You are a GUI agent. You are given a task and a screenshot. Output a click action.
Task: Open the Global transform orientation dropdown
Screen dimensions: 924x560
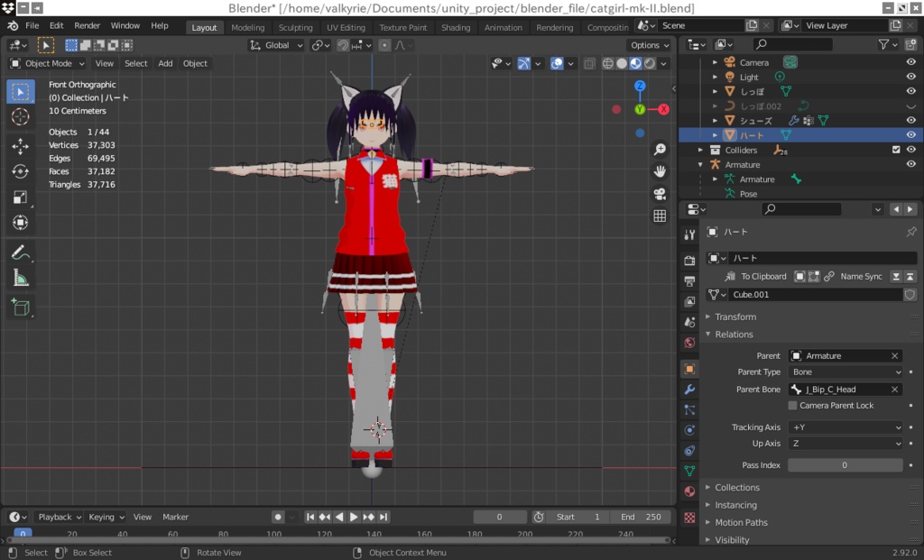click(x=275, y=45)
